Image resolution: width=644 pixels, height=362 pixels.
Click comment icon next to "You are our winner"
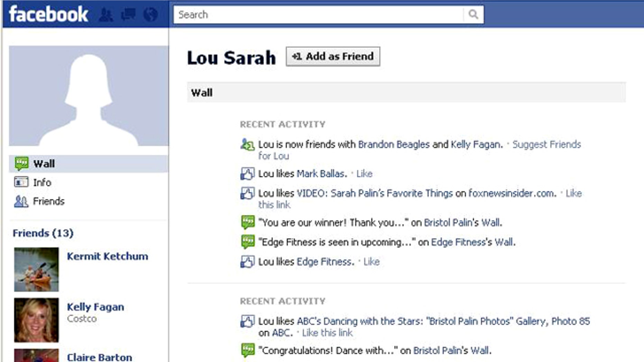tap(247, 222)
